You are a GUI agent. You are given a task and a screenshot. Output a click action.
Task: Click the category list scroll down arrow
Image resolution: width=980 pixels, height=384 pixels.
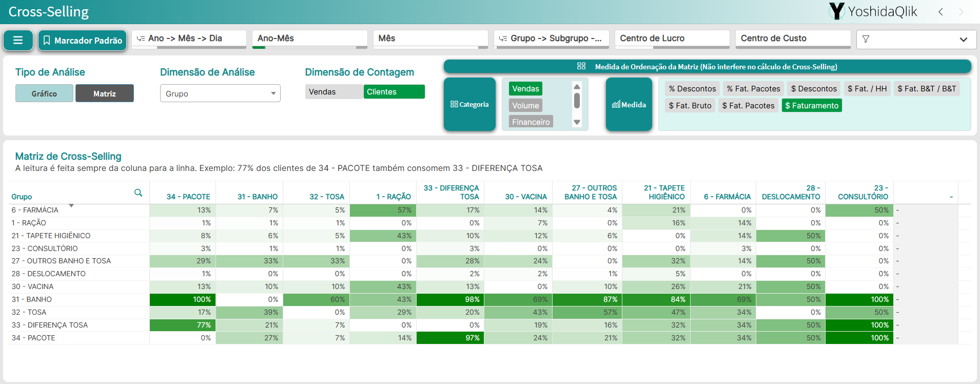coord(577,122)
